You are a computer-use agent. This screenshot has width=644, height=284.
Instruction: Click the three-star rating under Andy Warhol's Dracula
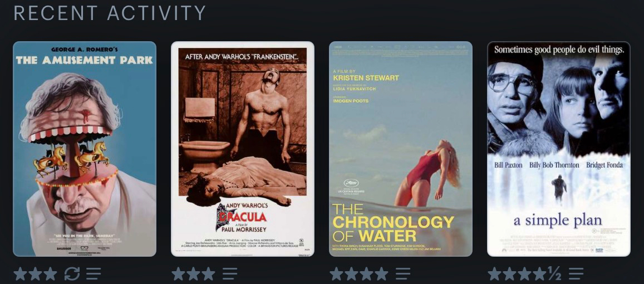click(194, 274)
